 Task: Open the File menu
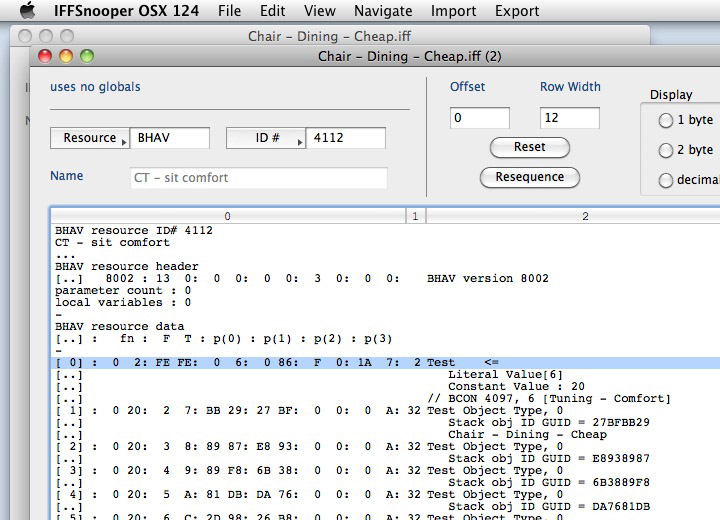(229, 12)
